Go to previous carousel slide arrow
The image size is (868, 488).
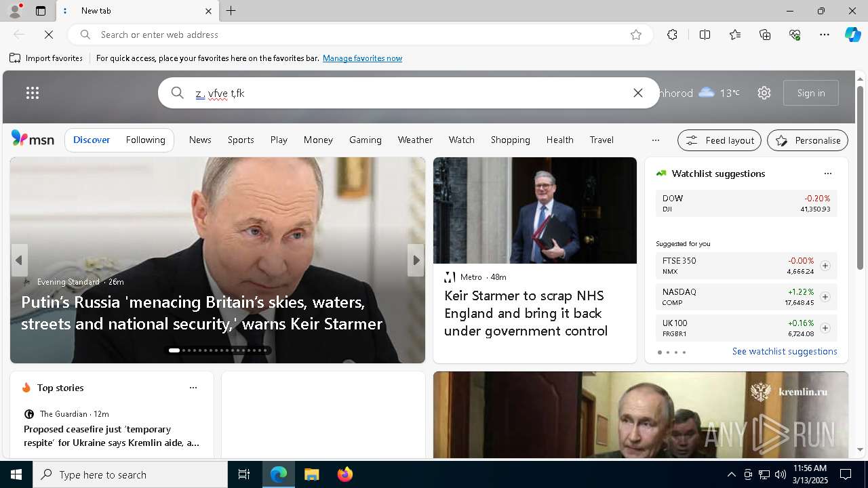tap(19, 260)
